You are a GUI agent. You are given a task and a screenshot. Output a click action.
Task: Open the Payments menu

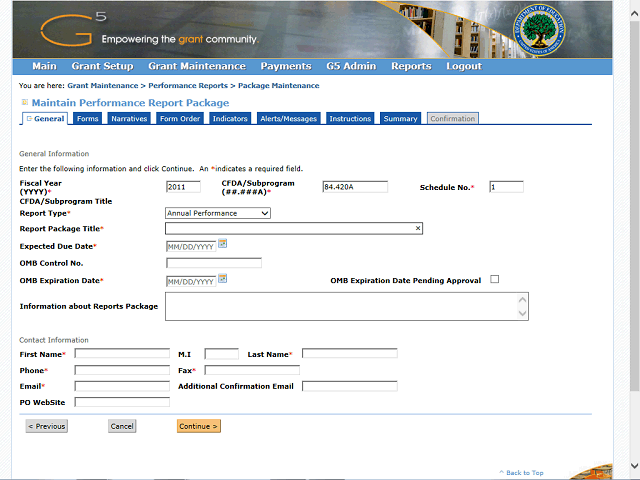pos(286,66)
